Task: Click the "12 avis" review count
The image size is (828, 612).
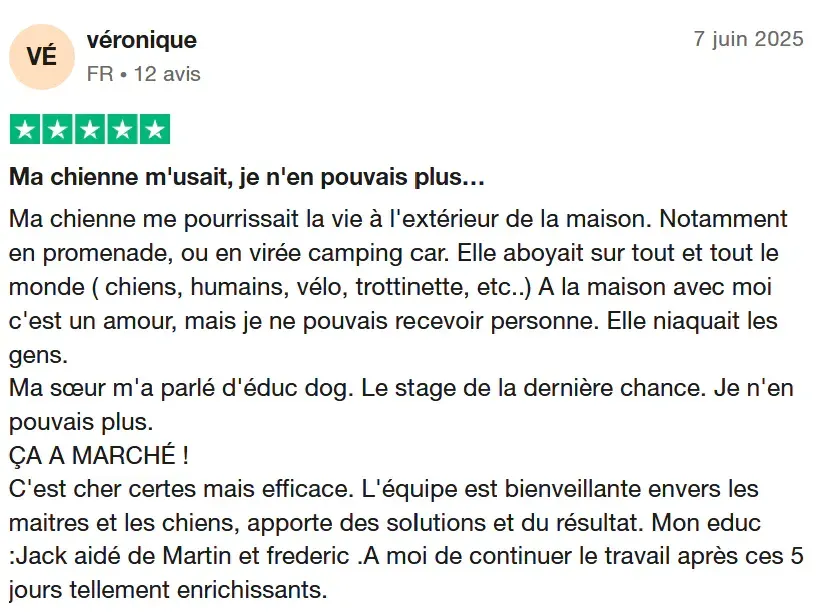Action: [167, 74]
